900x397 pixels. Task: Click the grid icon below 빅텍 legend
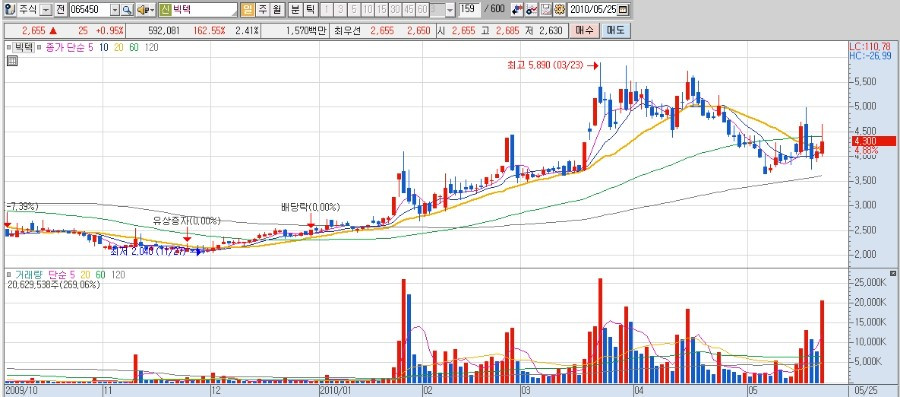(12, 61)
